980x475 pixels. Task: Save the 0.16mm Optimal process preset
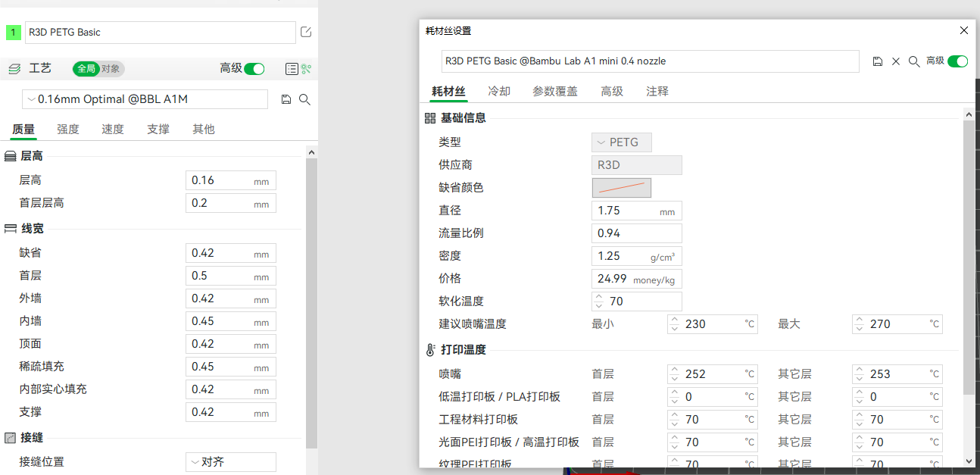point(286,99)
